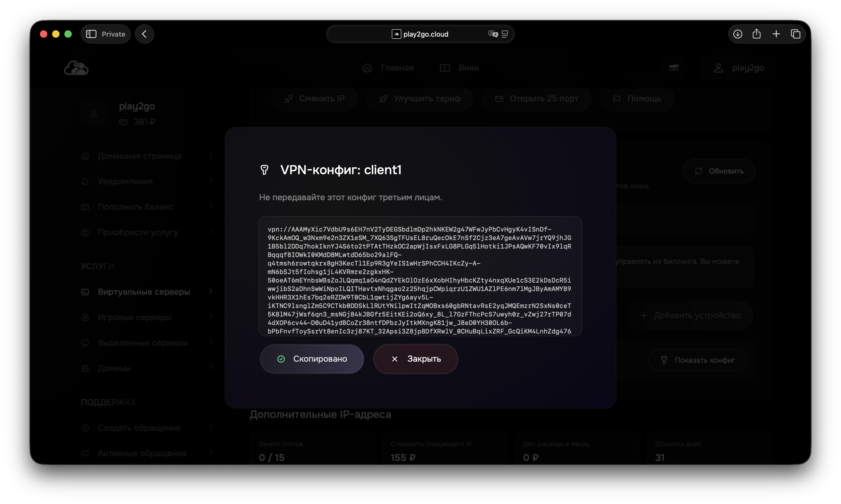
Task: Click the Показать конфиг button
Action: pos(697,360)
